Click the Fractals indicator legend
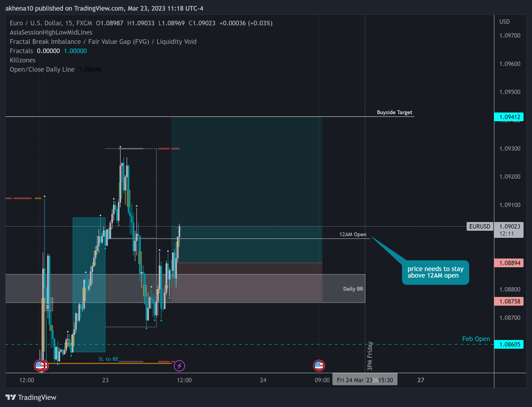The width and height of the screenshot is (532, 407). point(21,51)
